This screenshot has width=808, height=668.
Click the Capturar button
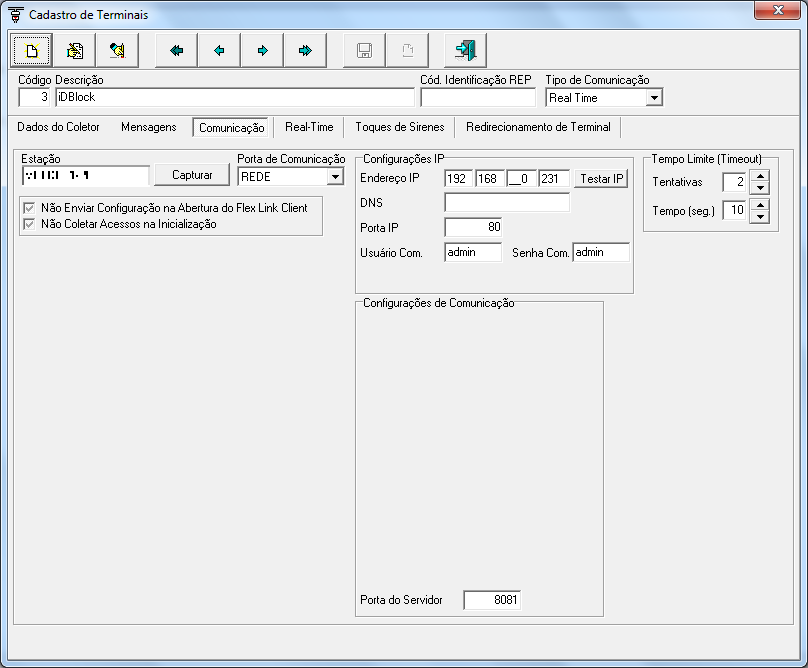[x=192, y=175]
